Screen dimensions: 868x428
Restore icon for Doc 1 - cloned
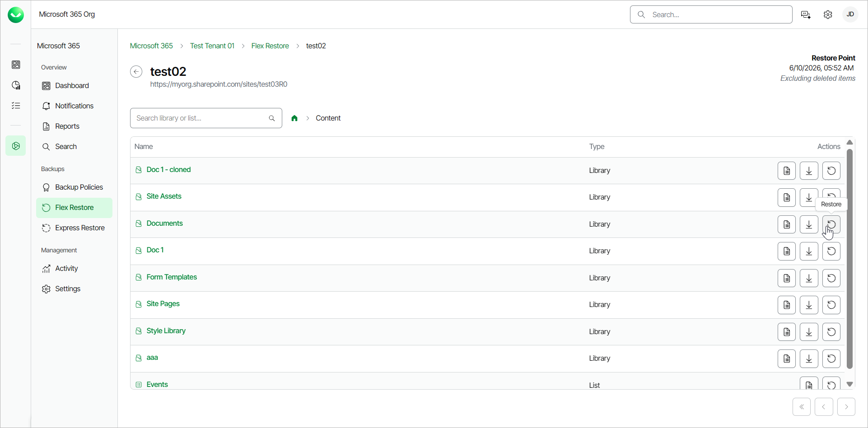coord(831,171)
